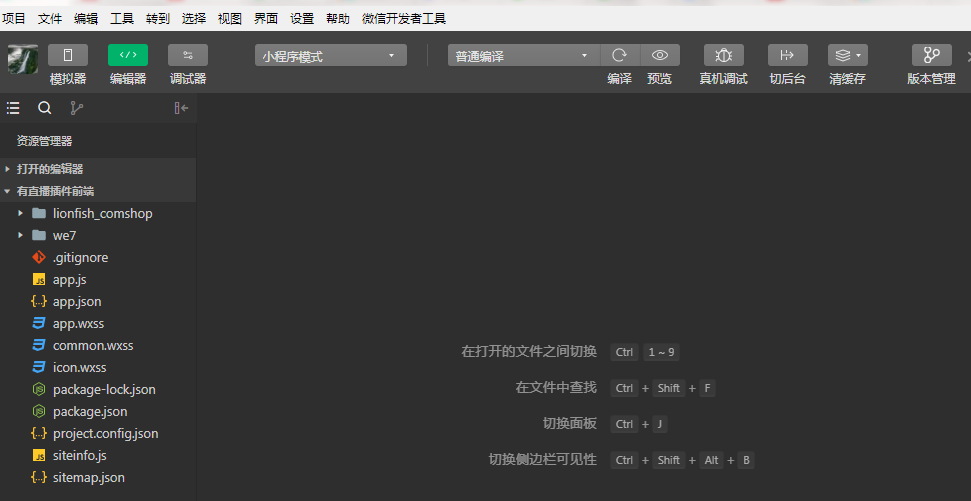The height and width of the screenshot is (501, 971).
Task: Click the 切后台 label
Action: [788, 79]
